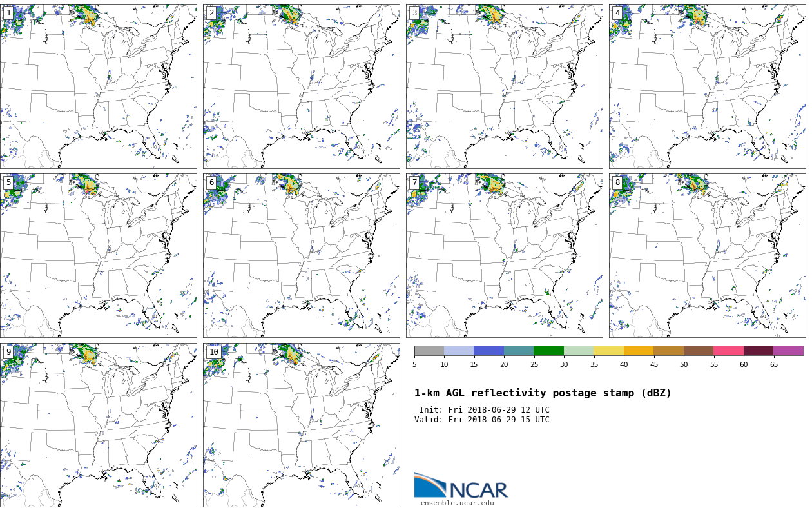This screenshot has width=812, height=508.
Task: Open ensemble member 8 reflectivity map
Action: point(707,255)
